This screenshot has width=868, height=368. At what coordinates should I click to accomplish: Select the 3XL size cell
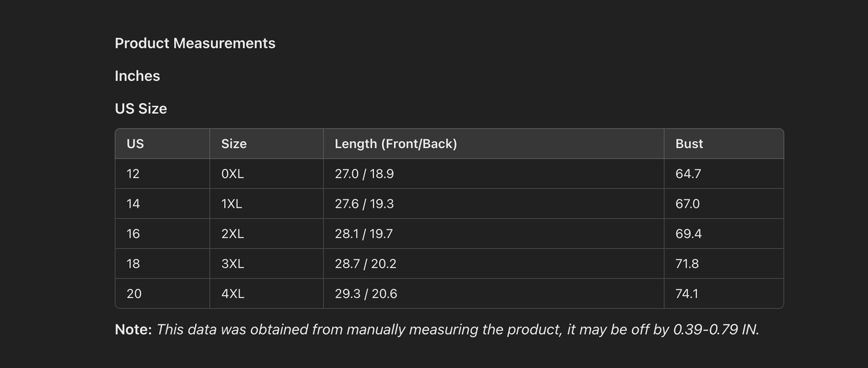(x=232, y=264)
